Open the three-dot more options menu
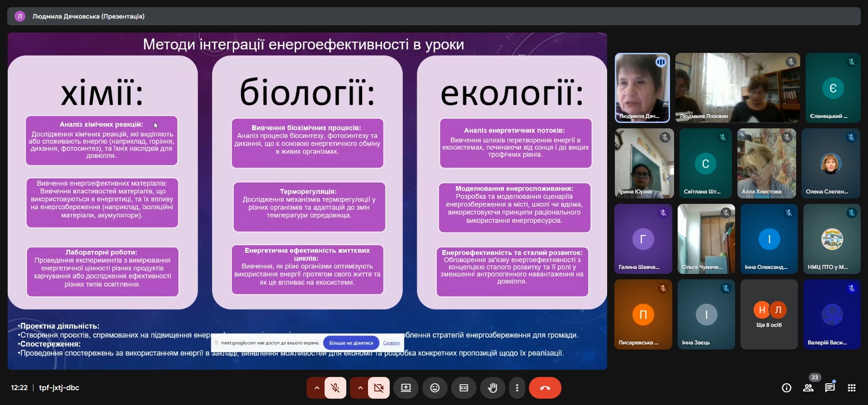The height and width of the screenshot is (405, 868). (517, 388)
